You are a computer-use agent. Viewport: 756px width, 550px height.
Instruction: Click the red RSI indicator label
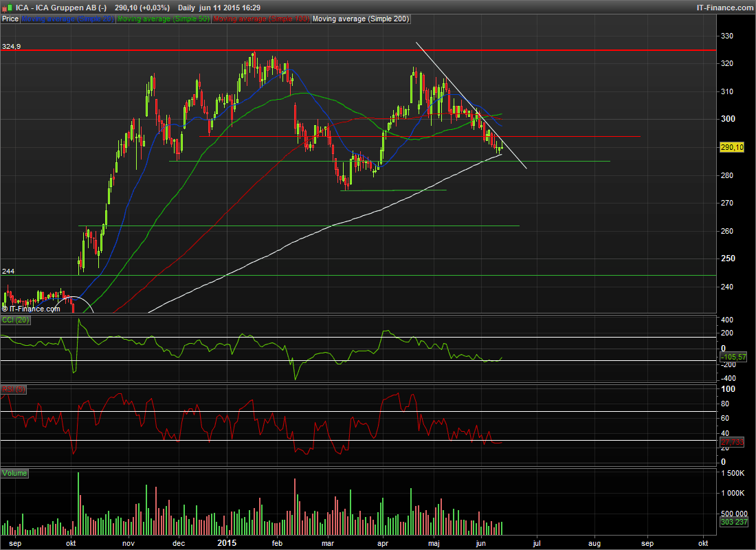pyautogui.click(x=14, y=390)
